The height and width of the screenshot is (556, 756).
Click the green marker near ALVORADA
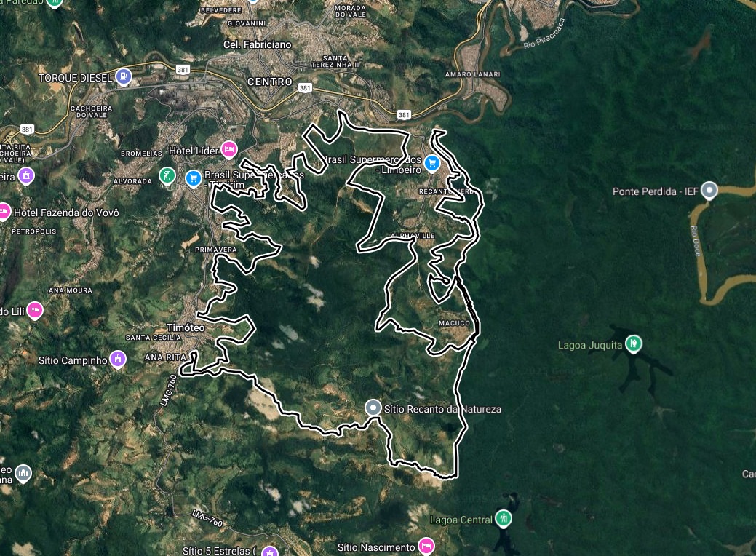(167, 175)
